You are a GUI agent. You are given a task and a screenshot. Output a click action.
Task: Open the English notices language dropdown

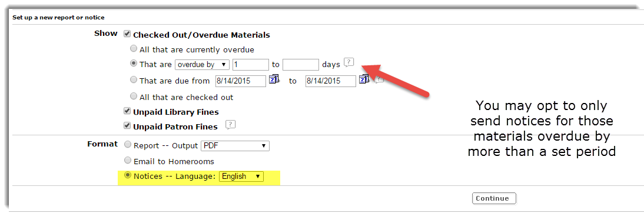(x=241, y=177)
